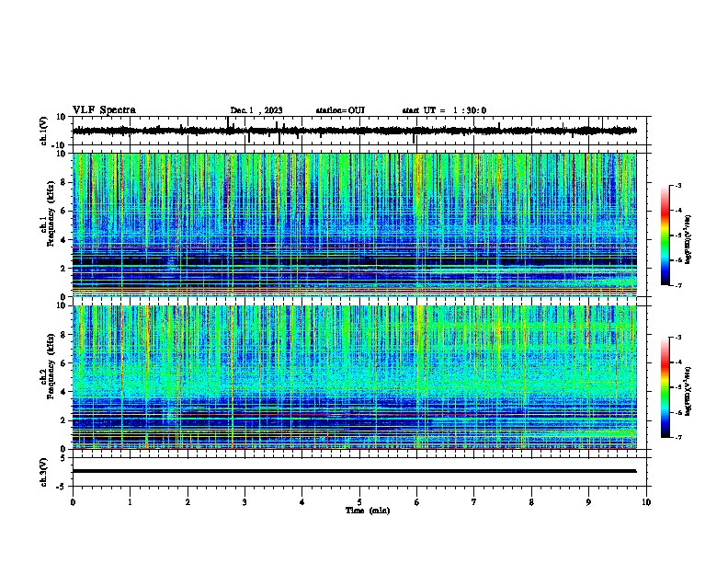Click time axis tick label "0"
Viewport: 728px width, 563px height.
click(x=73, y=502)
